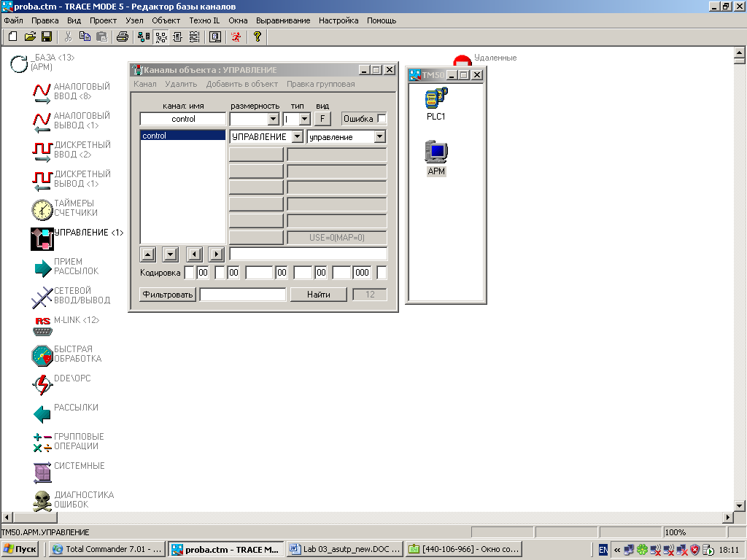Open the тип dropdown

coord(305,119)
